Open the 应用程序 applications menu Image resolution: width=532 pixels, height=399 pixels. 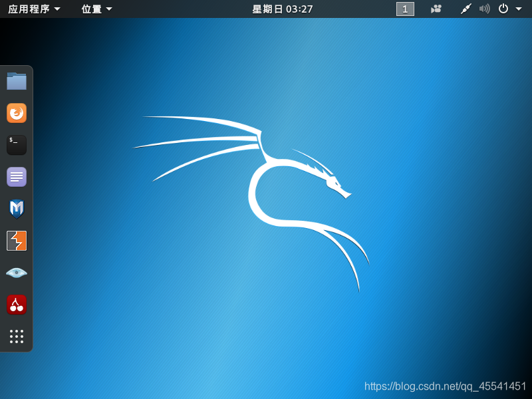(x=34, y=9)
